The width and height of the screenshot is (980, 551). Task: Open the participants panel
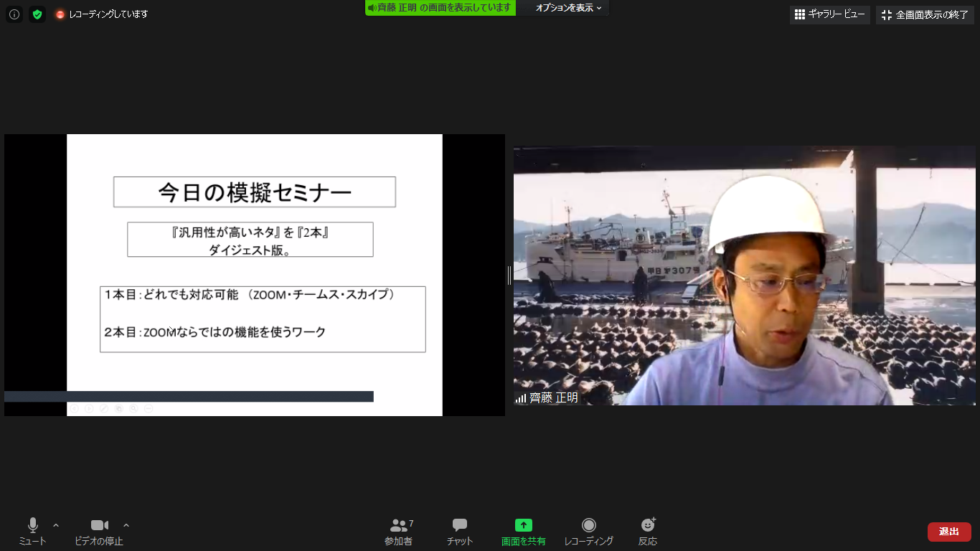pos(398,532)
